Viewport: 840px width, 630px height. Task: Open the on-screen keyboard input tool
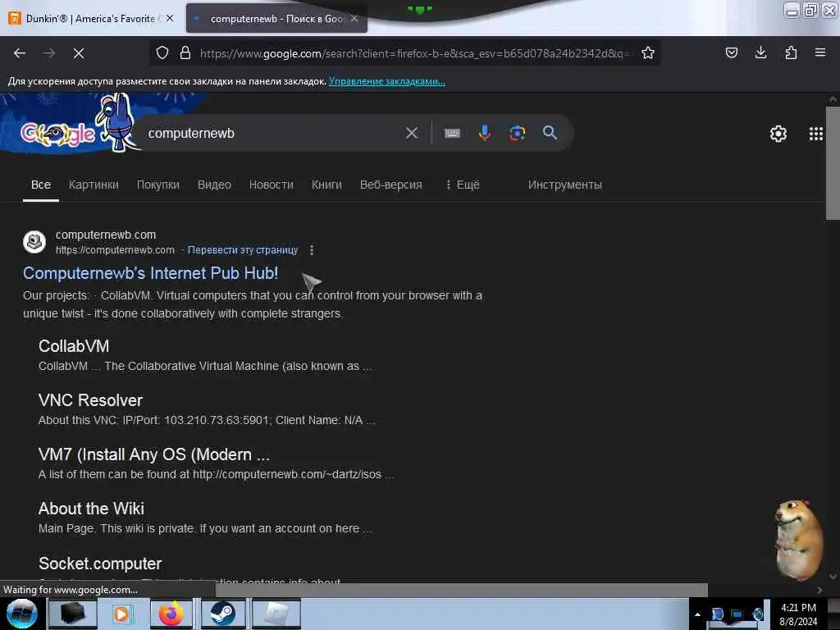452,133
